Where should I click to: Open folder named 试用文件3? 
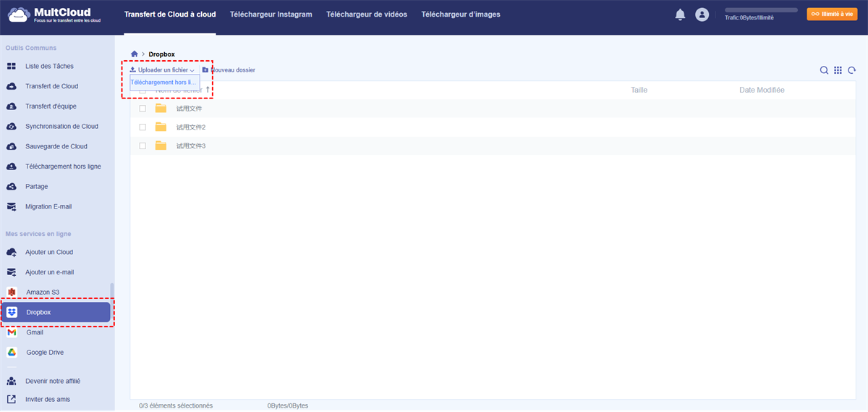click(x=191, y=146)
